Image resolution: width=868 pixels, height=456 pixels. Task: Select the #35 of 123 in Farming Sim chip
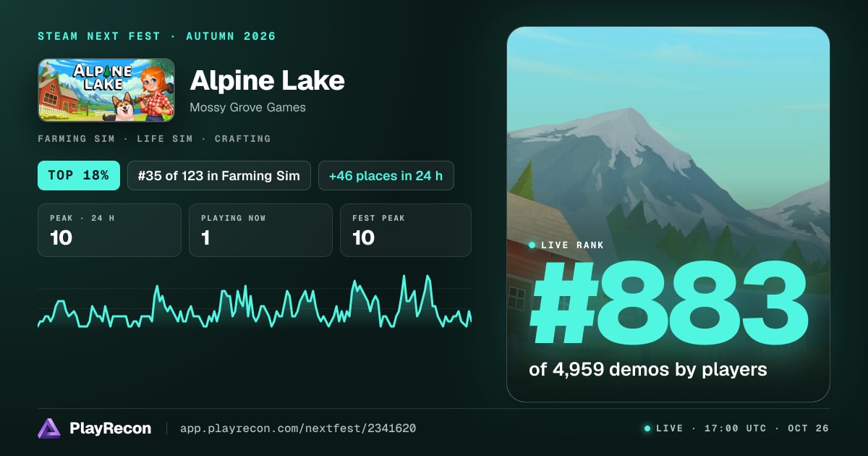point(219,176)
